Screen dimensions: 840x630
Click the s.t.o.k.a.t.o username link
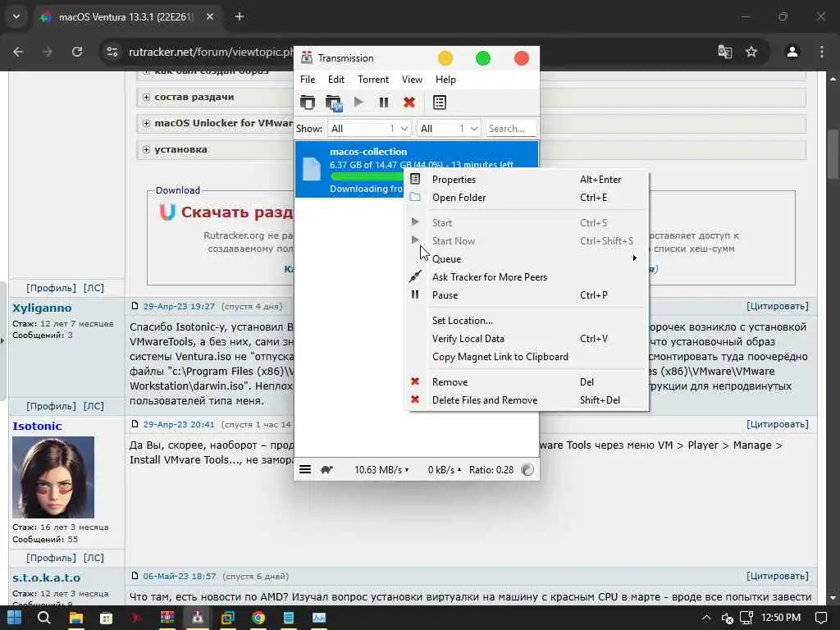46,577
